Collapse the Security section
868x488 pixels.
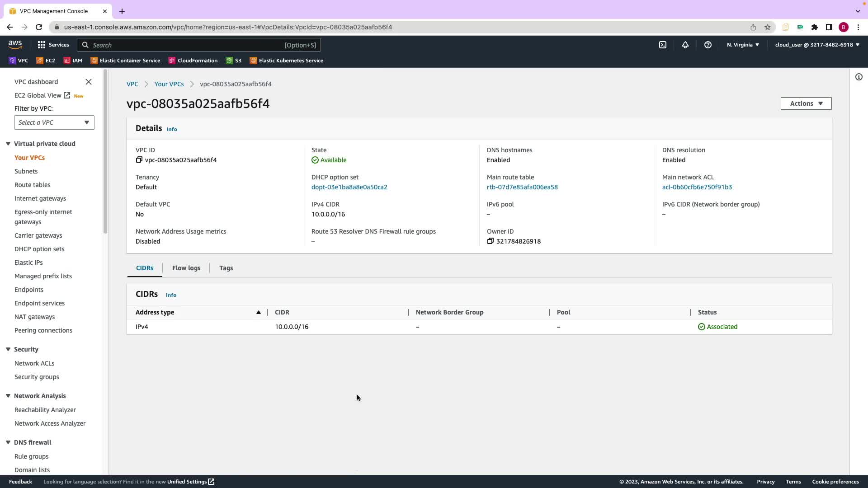coord(8,349)
